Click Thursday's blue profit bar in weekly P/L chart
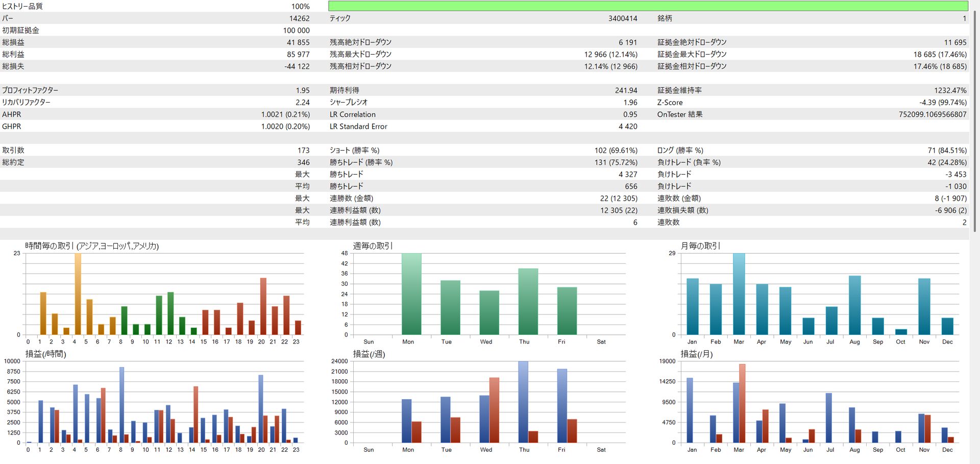Screen dimensions: 980x464 [523, 402]
